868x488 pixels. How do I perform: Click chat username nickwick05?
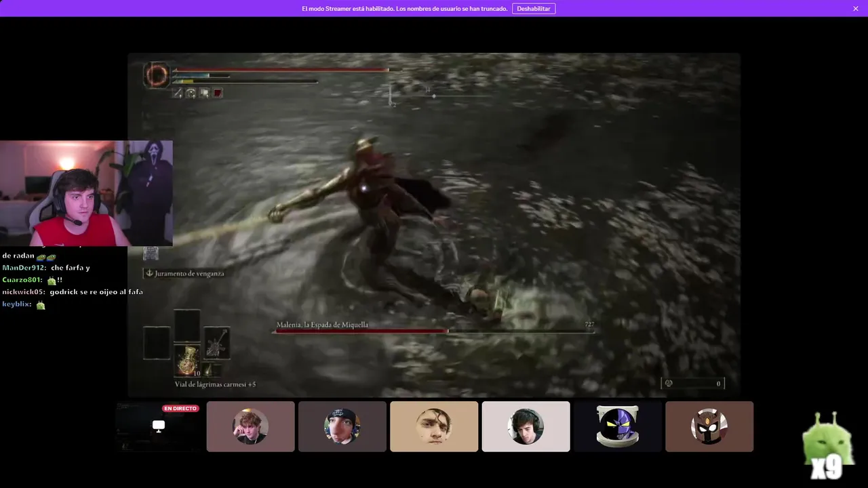(23, 292)
